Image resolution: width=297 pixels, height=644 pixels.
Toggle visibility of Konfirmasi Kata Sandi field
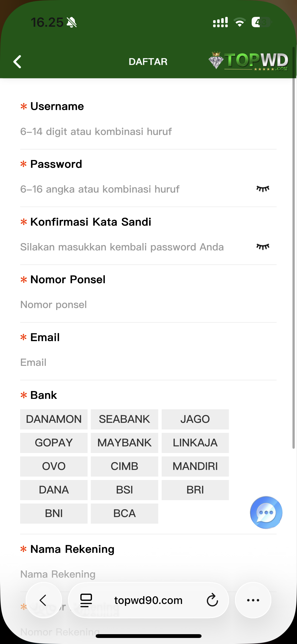click(263, 246)
